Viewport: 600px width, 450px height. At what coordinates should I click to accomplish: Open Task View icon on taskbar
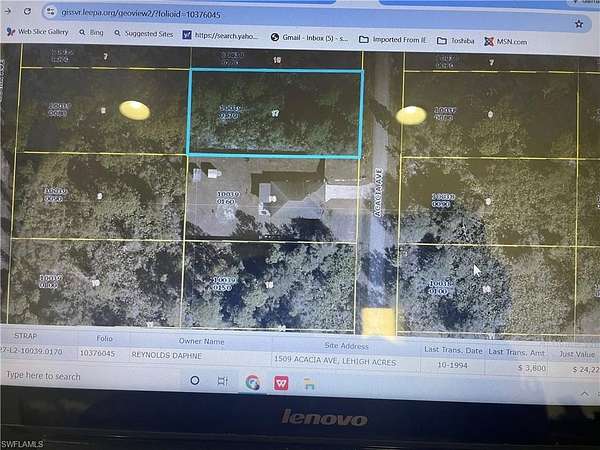(222, 381)
